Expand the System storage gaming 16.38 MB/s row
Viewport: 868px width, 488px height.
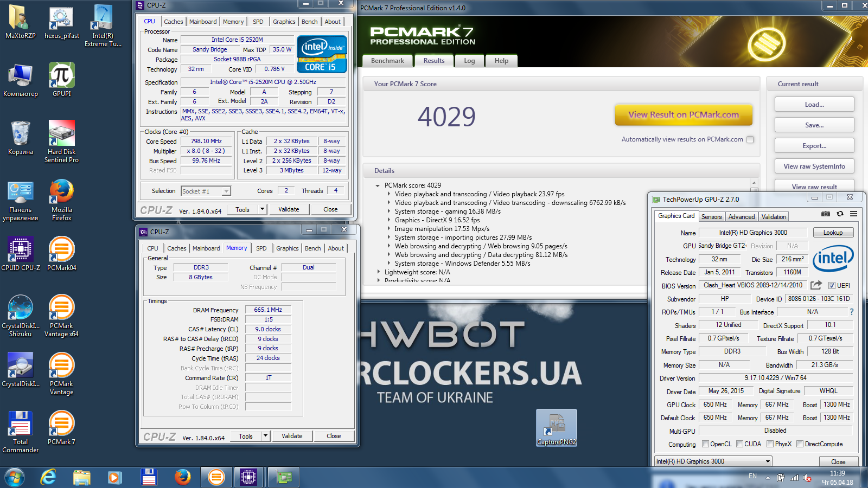[389, 211]
